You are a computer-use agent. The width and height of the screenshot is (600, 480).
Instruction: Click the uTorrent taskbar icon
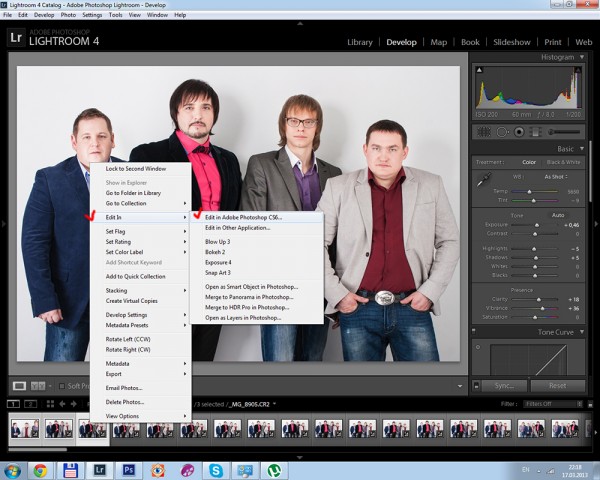[273, 469]
